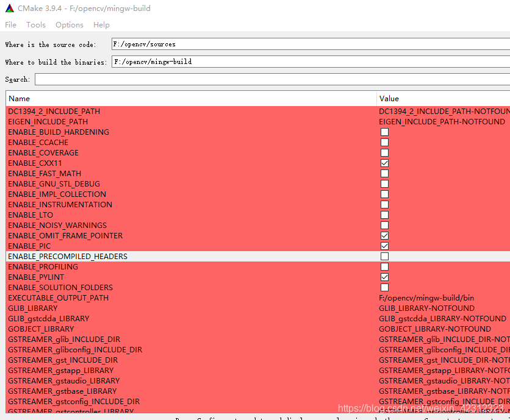Screen dimensions: 510x420
Task: Open the Tools menu
Action: tap(36, 25)
